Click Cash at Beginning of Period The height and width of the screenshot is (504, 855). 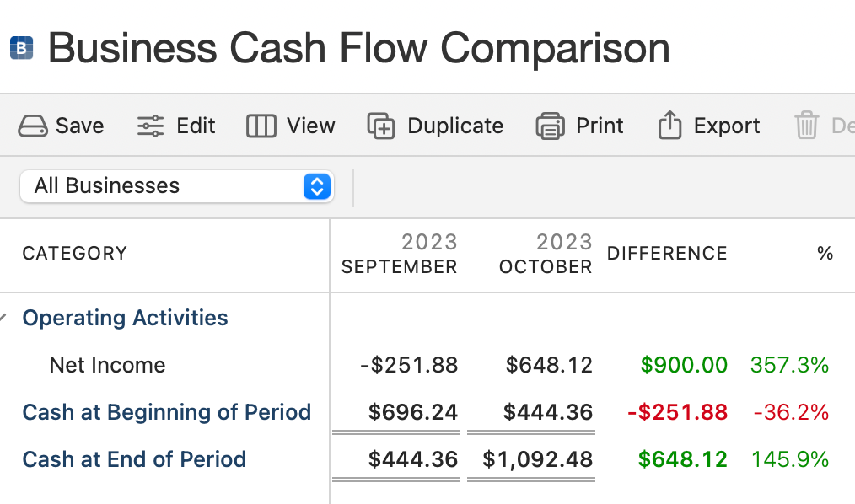166,412
